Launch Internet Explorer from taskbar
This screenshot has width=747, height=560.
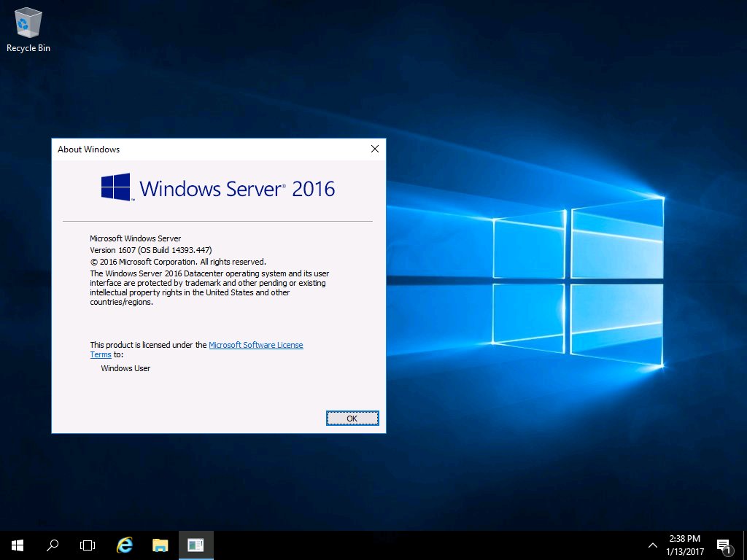[x=124, y=545]
